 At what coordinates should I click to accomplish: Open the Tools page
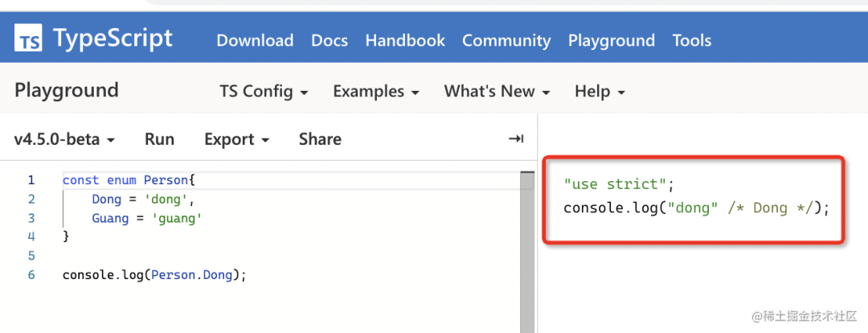tap(692, 40)
